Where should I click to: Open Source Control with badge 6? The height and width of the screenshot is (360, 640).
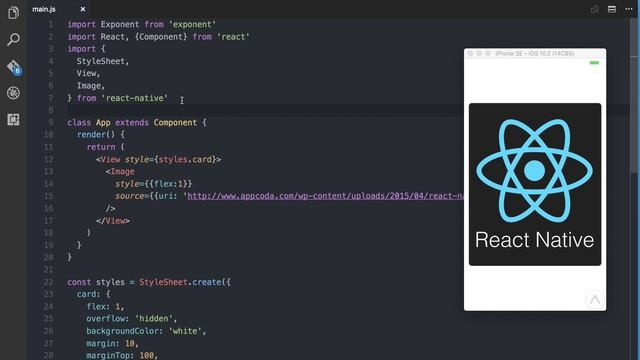[x=13, y=67]
